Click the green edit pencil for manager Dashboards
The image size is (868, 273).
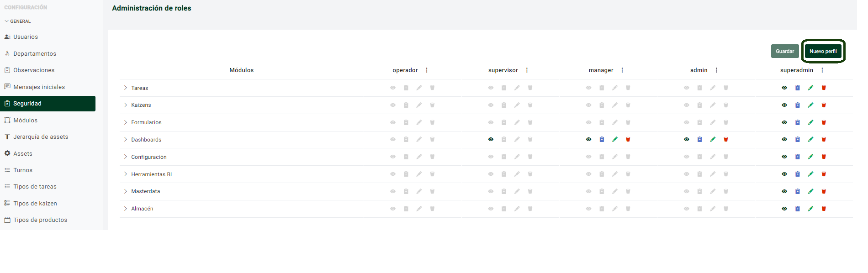[615, 139]
